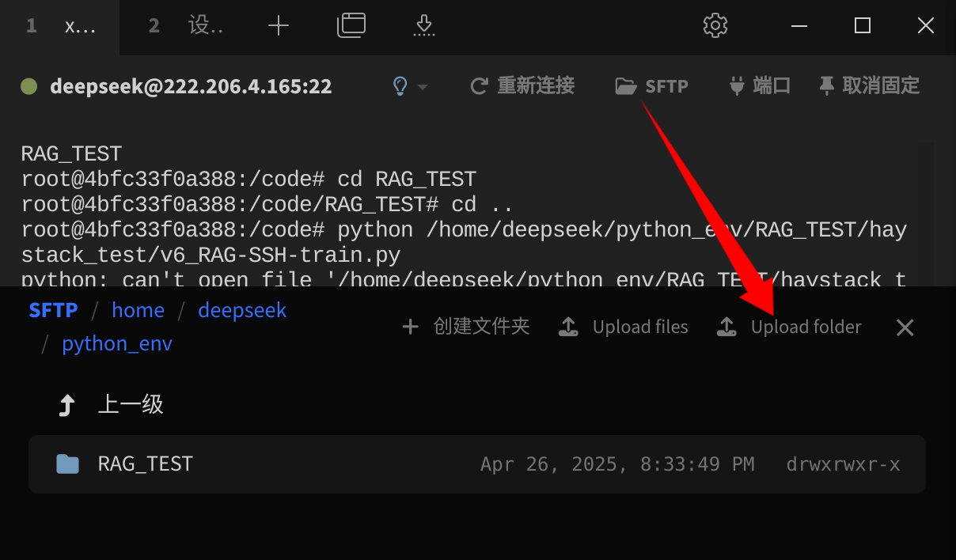Image resolution: width=956 pixels, height=560 pixels.
Task: Open the settings gear icon
Action: pyautogui.click(x=715, y=25)
